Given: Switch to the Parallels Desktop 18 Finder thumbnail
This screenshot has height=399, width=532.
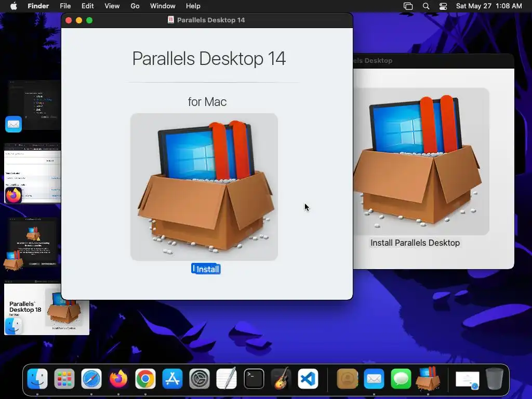Looking at the screenshot, I should point(46,308).
